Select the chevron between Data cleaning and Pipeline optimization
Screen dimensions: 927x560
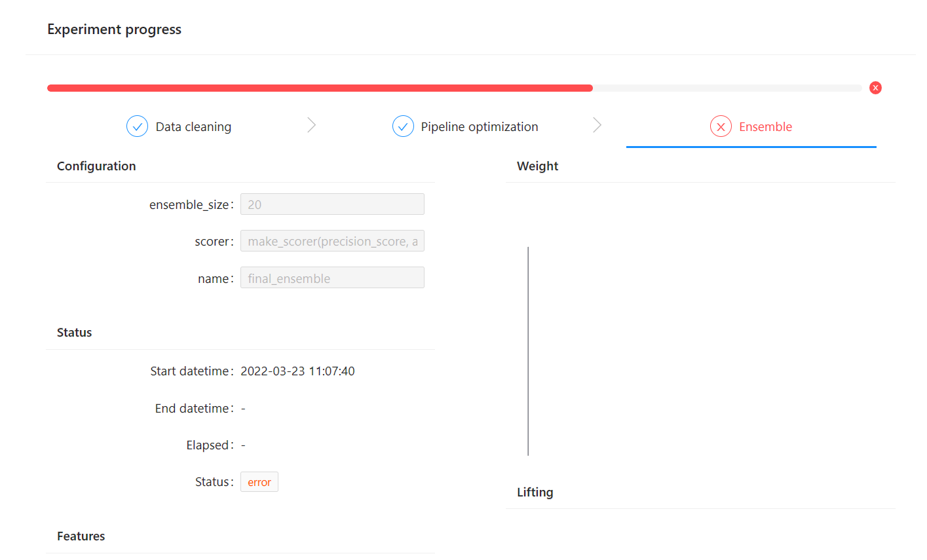point(311,124)
